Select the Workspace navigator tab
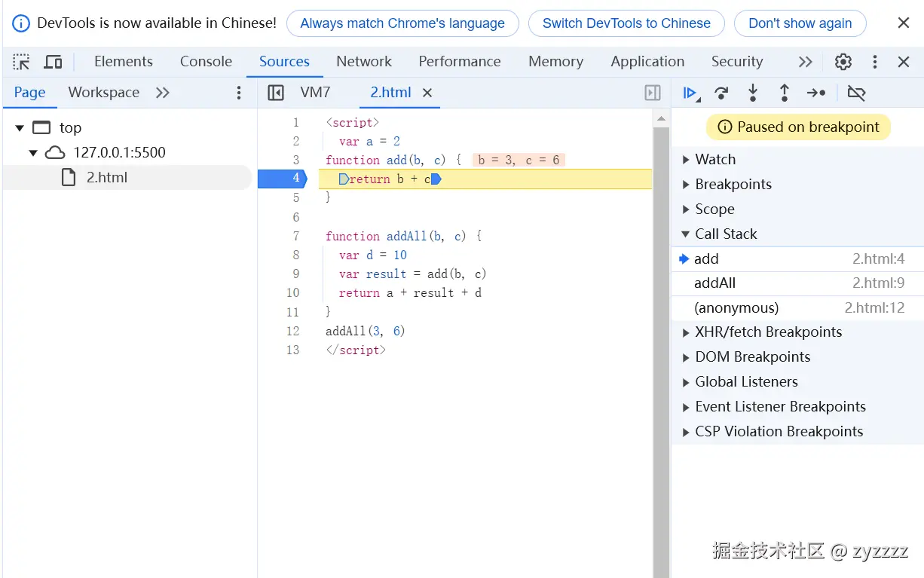 (x=104, y=93)
